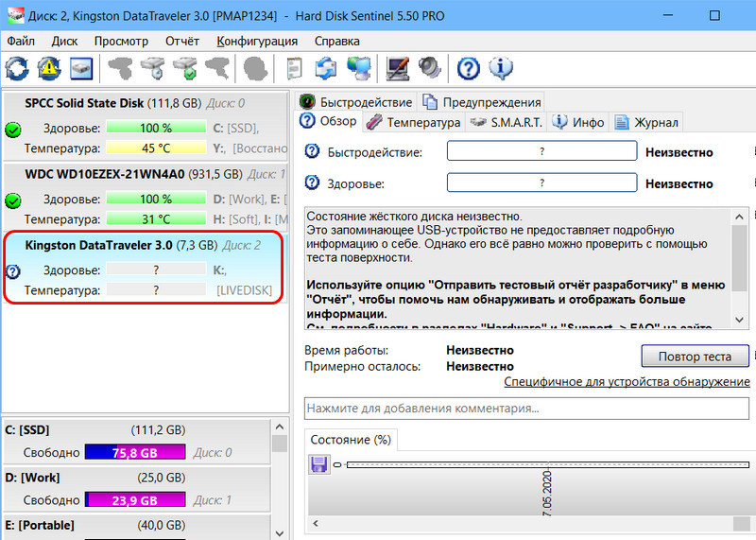The width and height of the screenshot is (756, 540).
Task: Minimize the Hard Disk Sentinel window
Action: coord(668,15)
